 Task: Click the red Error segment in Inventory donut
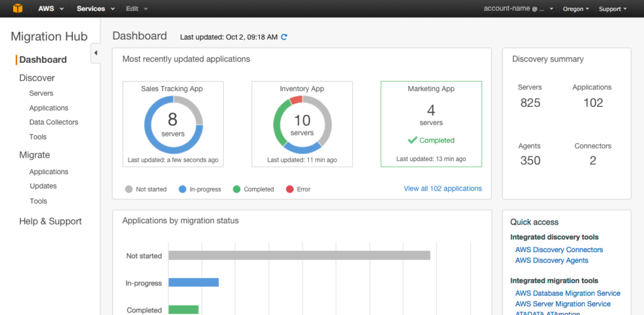click(296, 99)
